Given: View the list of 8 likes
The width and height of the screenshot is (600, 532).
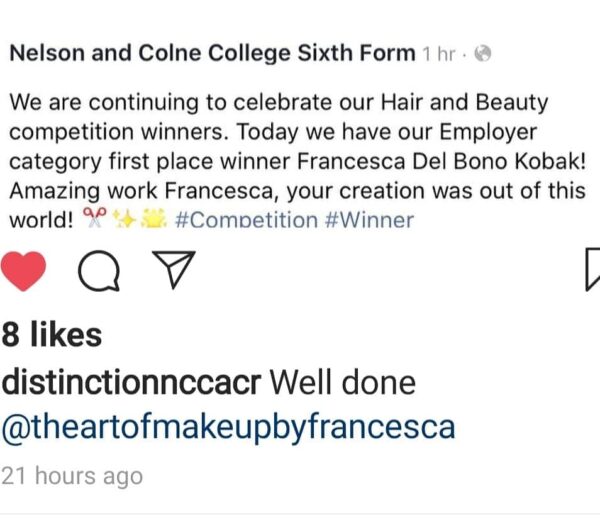Looking at the screenshot, I should point(52,335).
